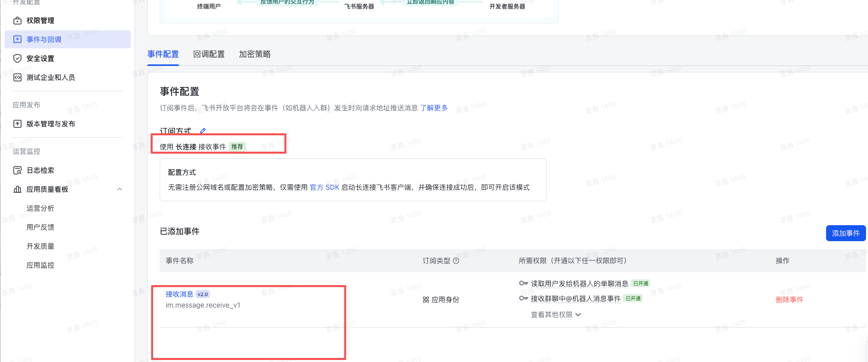The height and width of the screenshot is (362, 868).
Task: Collapse the 应用质量看板 menu chevron
Action: pos(120,189)
